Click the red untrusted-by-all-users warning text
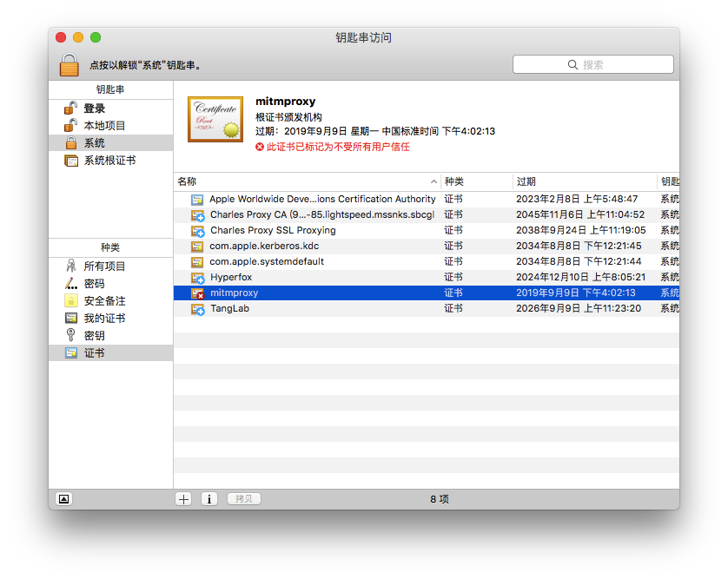The width and height of the screenshot is (728, 579). tap(338, 147)
